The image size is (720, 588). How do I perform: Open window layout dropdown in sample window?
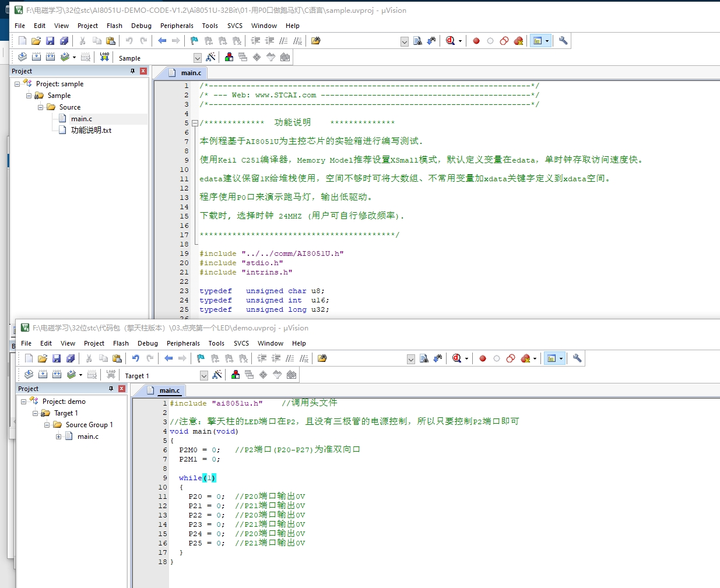547,41
